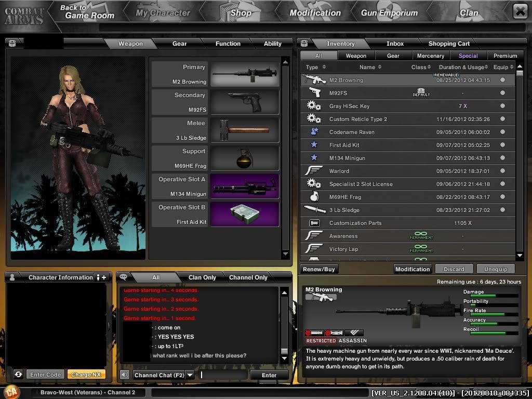Click the 3 Lb Sledge melee icon
Screen dimensions: 532x399
pyautogui.click(x=245, y=130)
